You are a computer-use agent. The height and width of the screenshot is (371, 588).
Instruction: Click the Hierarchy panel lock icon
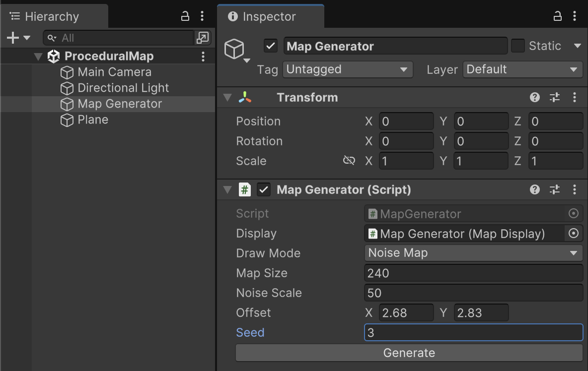(x=185, y=16)
